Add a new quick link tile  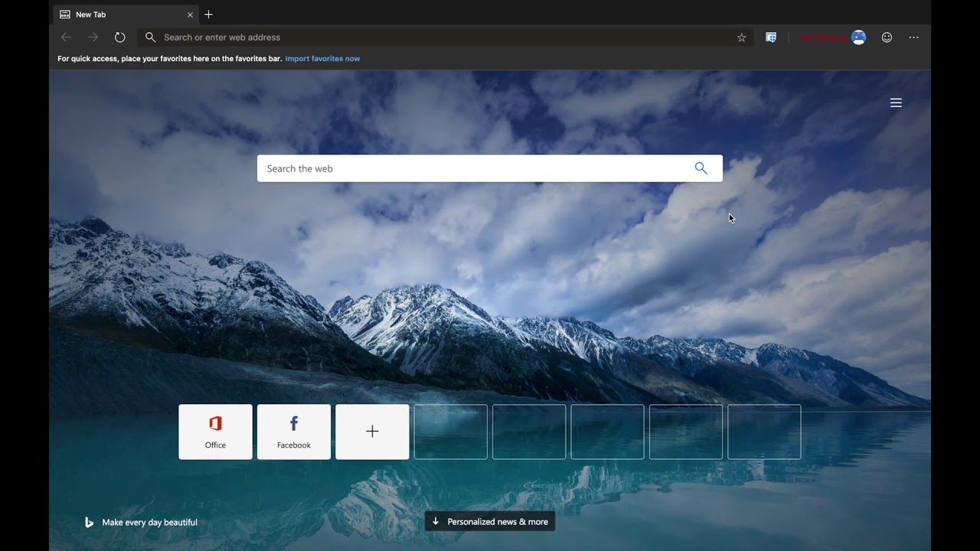pos(372,432)
